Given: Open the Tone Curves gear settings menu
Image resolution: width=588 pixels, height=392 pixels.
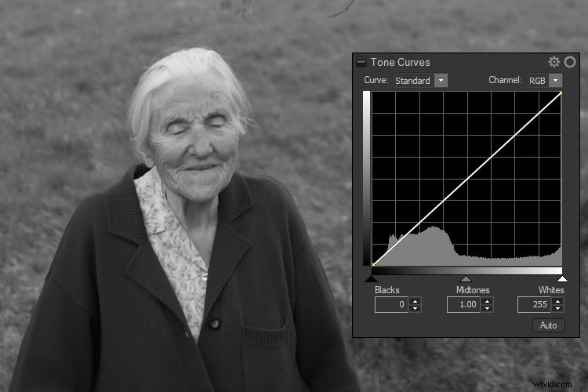Looking at the screenshot, I should [554, 62].
